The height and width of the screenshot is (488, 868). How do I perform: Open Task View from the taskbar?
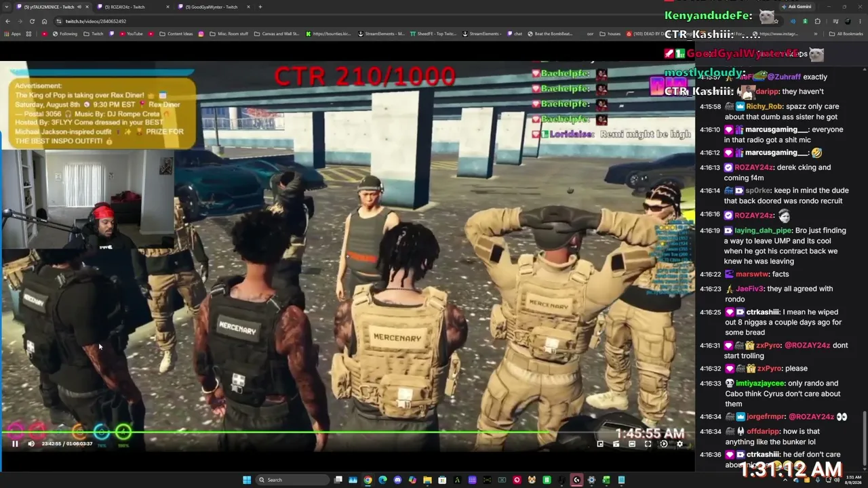click(x=338, y=480)
